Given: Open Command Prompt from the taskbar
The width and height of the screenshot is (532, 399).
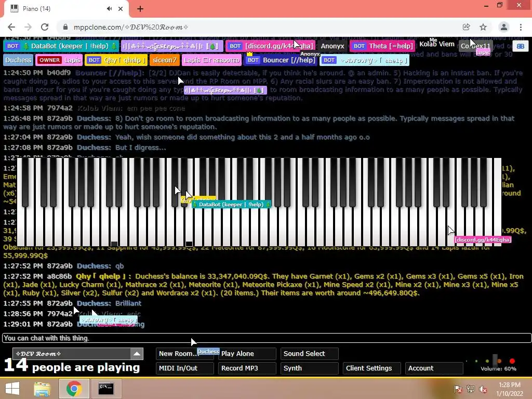Looking at the screenshot, I should [105, 389].
